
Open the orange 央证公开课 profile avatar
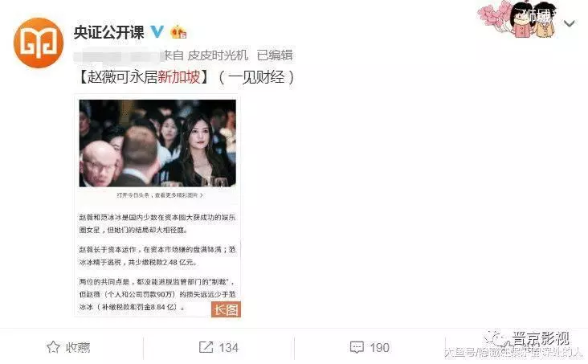pyautogui.click(x=39, y=43)
